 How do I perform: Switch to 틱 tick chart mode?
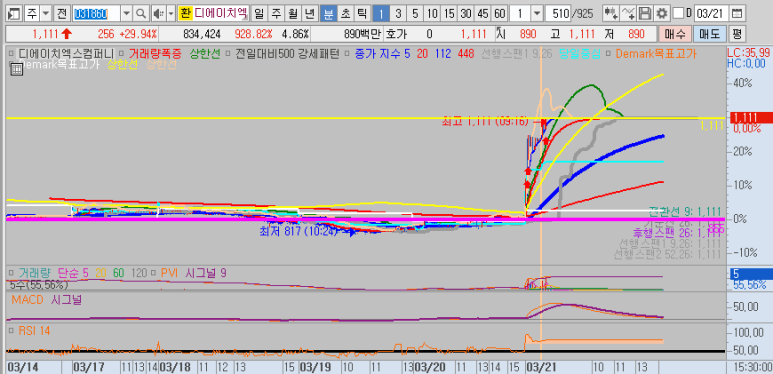(361, 13)
